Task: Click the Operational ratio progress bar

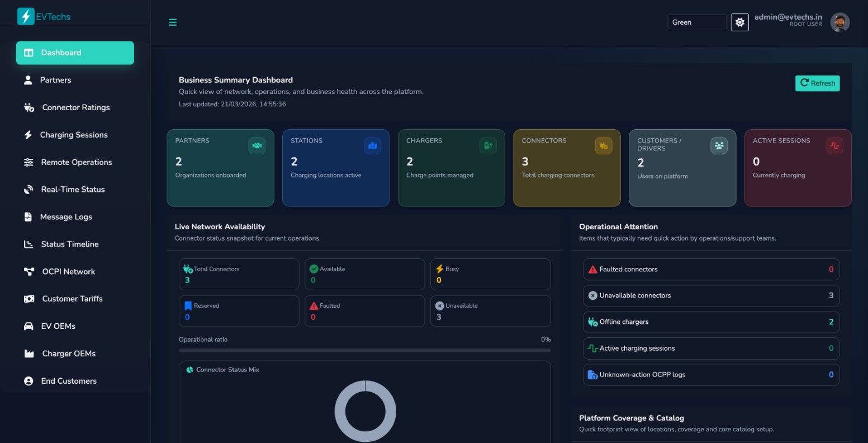Action: (364, 350)
